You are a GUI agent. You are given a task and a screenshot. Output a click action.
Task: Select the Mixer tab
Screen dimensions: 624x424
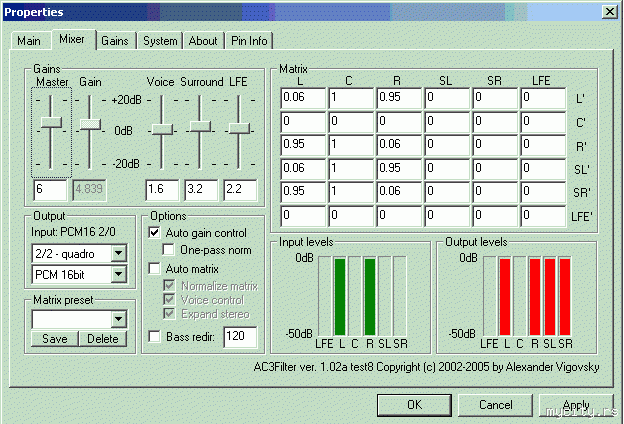tap(72, 39)
